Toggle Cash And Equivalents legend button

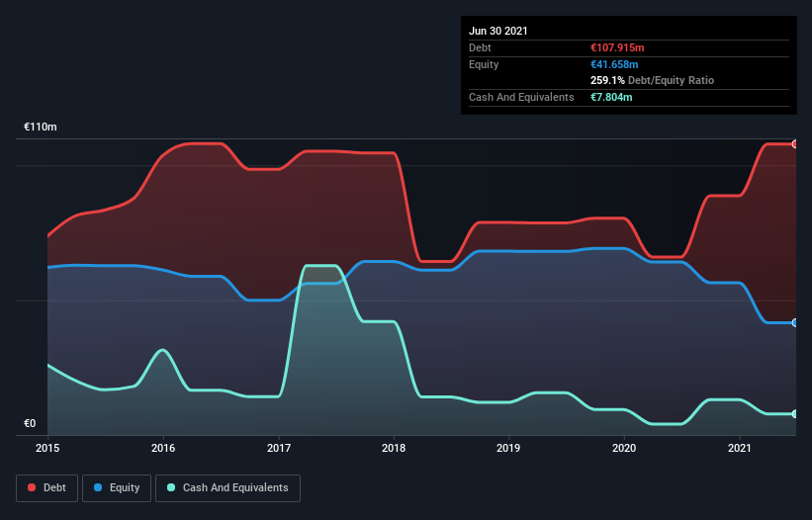[227, 488]
